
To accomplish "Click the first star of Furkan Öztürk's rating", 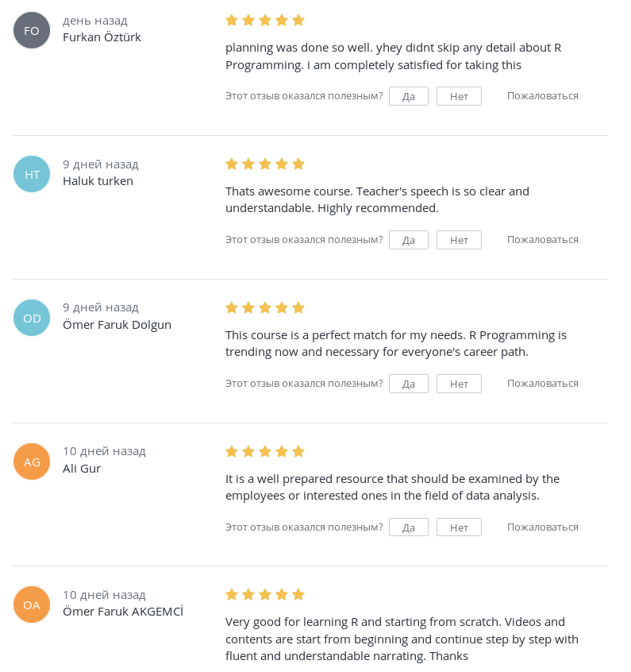I will (x=232, y=20).
